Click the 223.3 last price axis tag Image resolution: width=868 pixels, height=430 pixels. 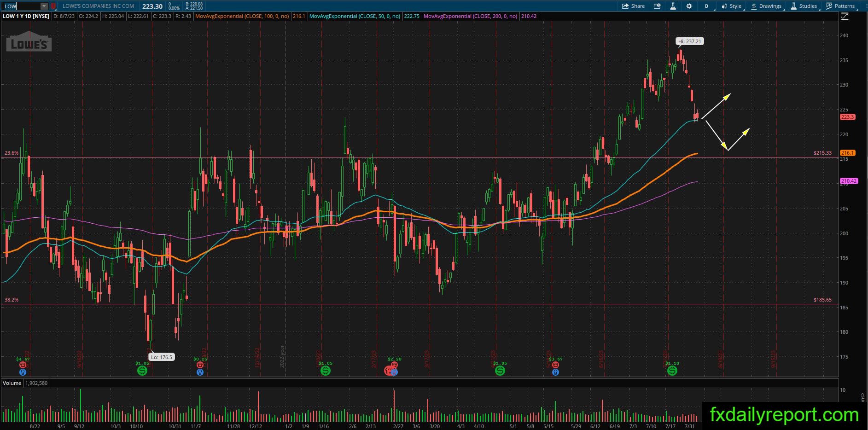pyautogui.click(x=847, y=117)
